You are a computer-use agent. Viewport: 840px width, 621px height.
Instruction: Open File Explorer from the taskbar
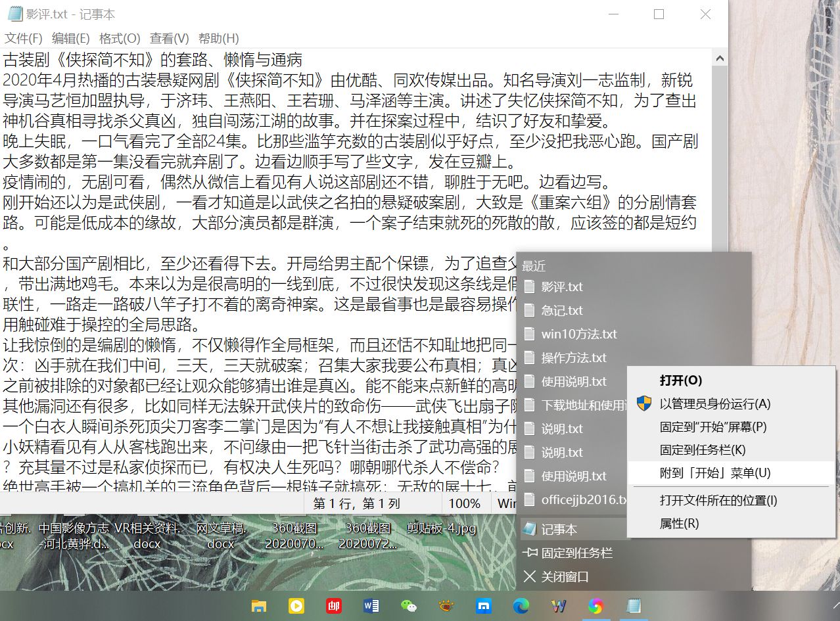260,606
